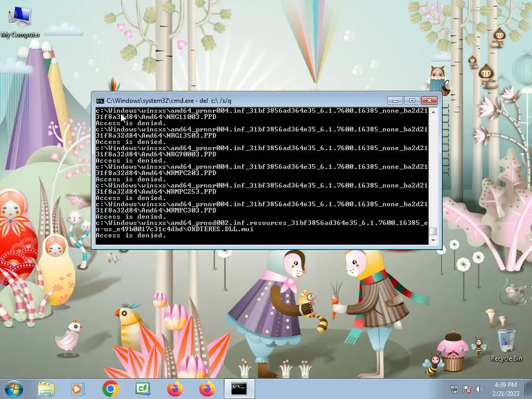The height and width of the screenshot is (399, 532).
Task: Click the cmd vertical scrollbar thumb
Action: coord(433,231)
